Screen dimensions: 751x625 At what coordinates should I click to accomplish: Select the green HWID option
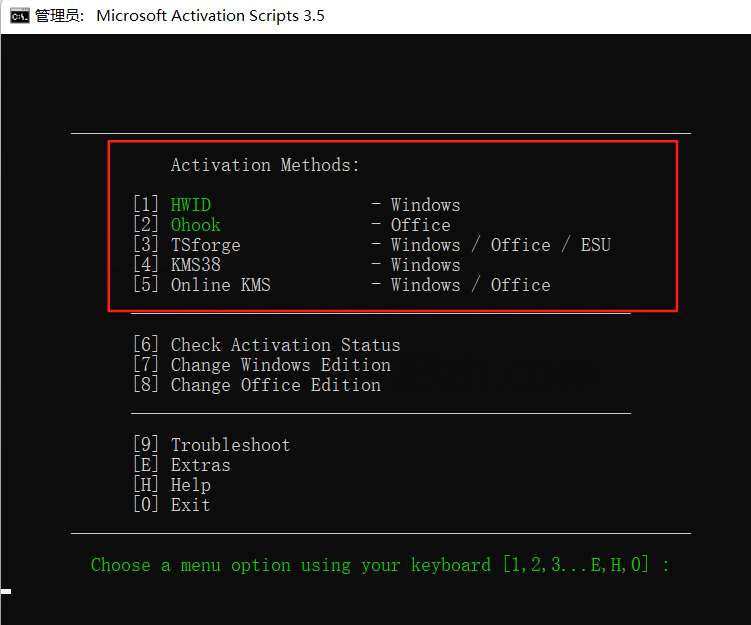pos(191,205)
